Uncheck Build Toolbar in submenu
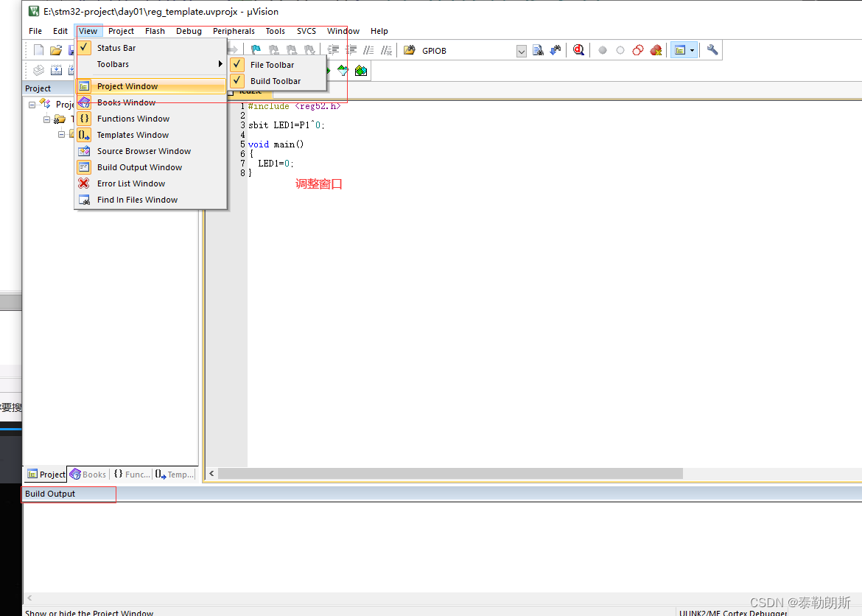 pyautogui.click(x=237, y=81)
